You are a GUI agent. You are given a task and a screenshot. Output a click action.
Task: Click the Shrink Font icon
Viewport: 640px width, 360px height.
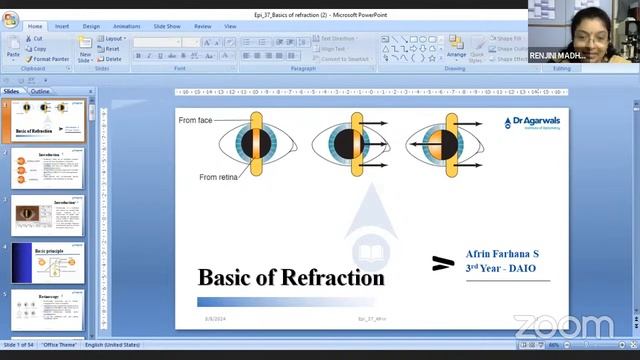[217, 42]
